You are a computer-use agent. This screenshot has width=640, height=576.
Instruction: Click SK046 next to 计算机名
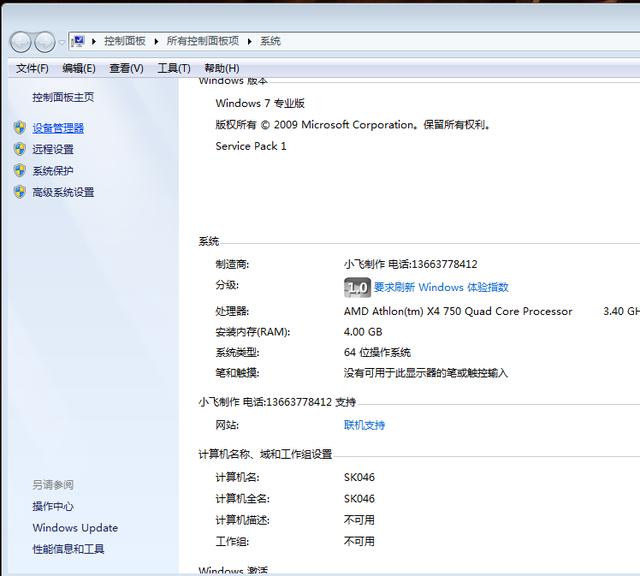click(359, 477)
